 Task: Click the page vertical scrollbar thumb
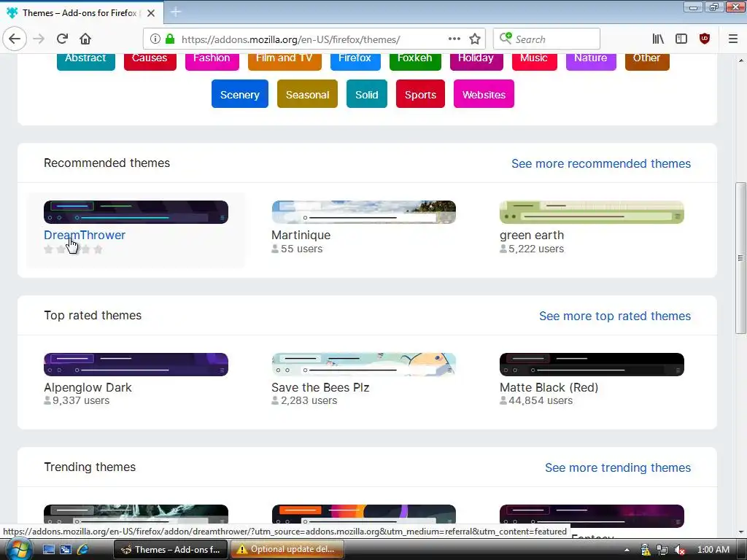click(x=740, y=258)
